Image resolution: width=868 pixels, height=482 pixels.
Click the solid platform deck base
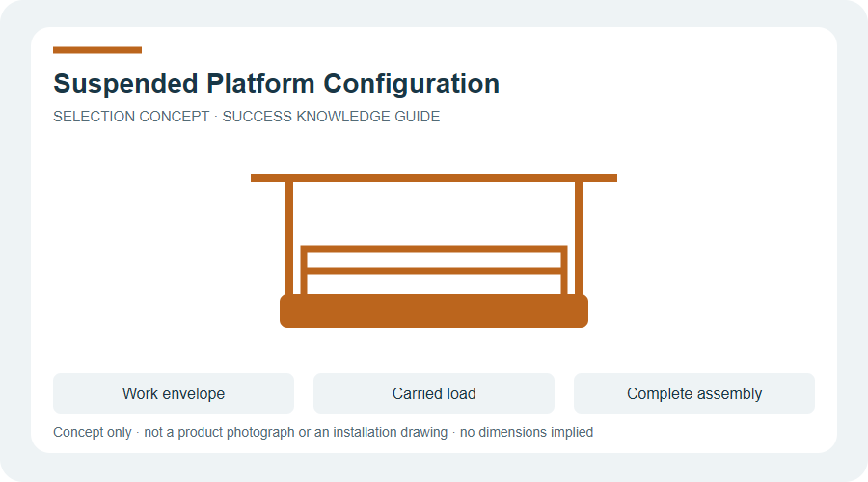coord(434,311)
